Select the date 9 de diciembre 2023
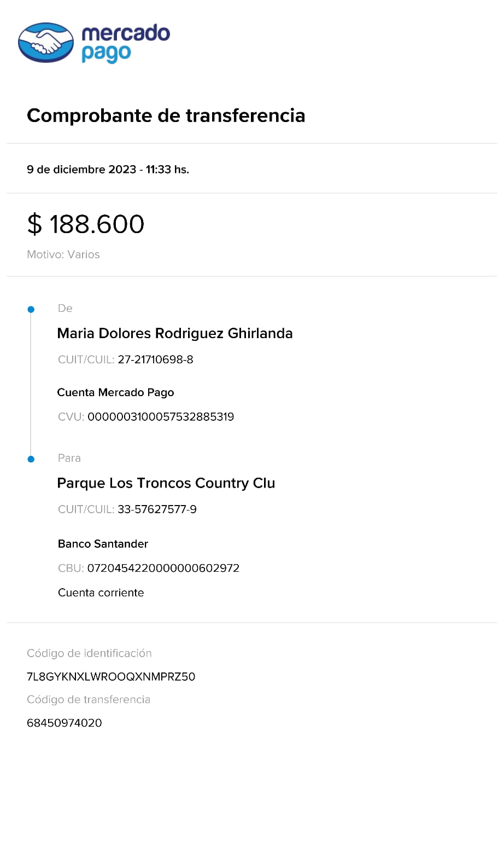This screenshot has width=504, height=841. [x=81, y=170]
